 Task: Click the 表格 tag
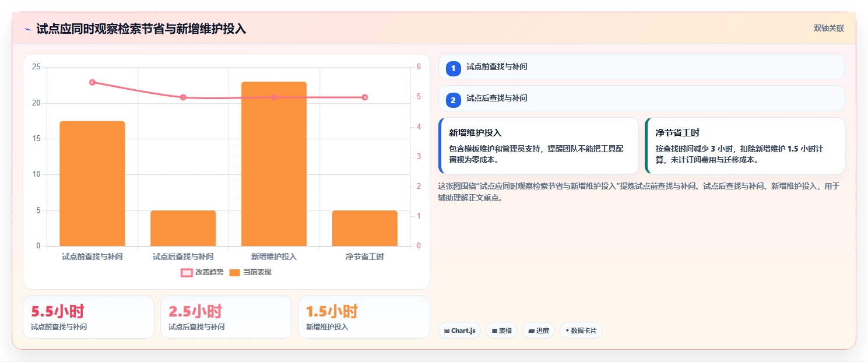tap(501, 331)
